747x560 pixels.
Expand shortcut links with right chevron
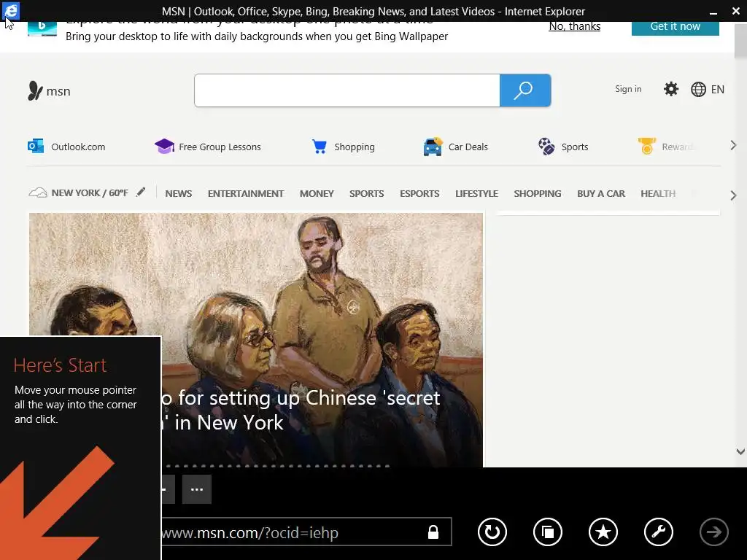pyautogui.click(x=733, y=145)
